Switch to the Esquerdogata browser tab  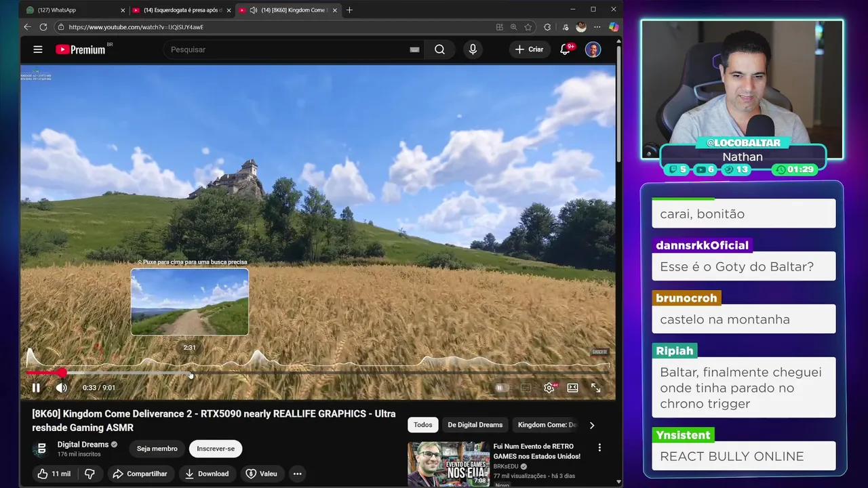point(182,10)
